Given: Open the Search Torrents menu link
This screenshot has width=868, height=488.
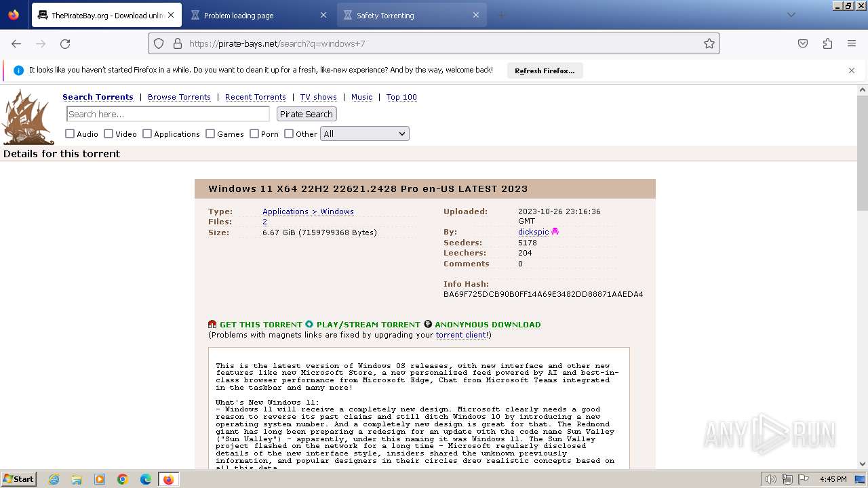Looking at the screenshot, I should pos(98,97).
